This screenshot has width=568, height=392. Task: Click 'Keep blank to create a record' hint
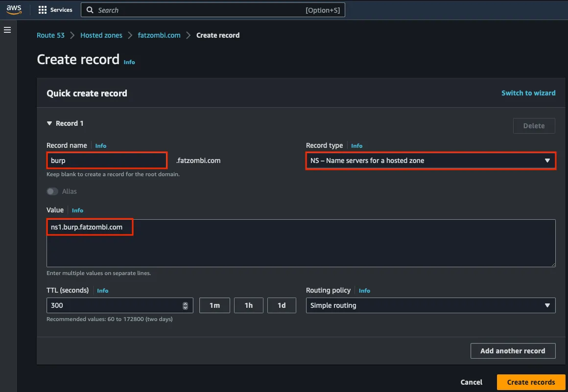(x=113, y=174)
